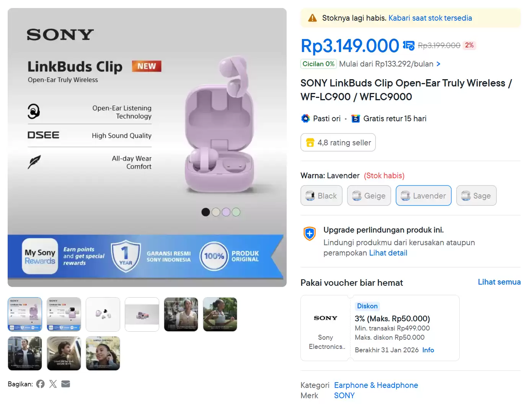The height and width of the screenshot is (412, 532).
Task: Open Info on the Sony discount voucher
Action: click(x=428, y=350)
